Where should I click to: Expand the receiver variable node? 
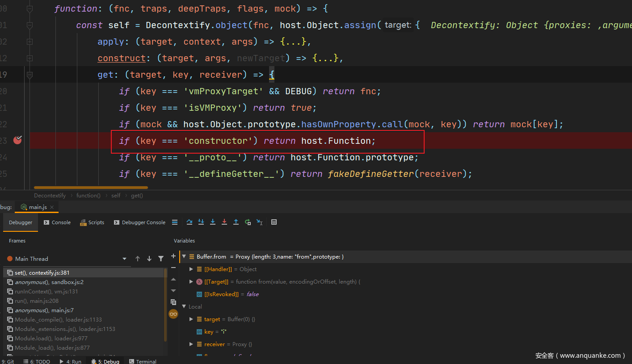pyautogui.click(x=192, y=344)
